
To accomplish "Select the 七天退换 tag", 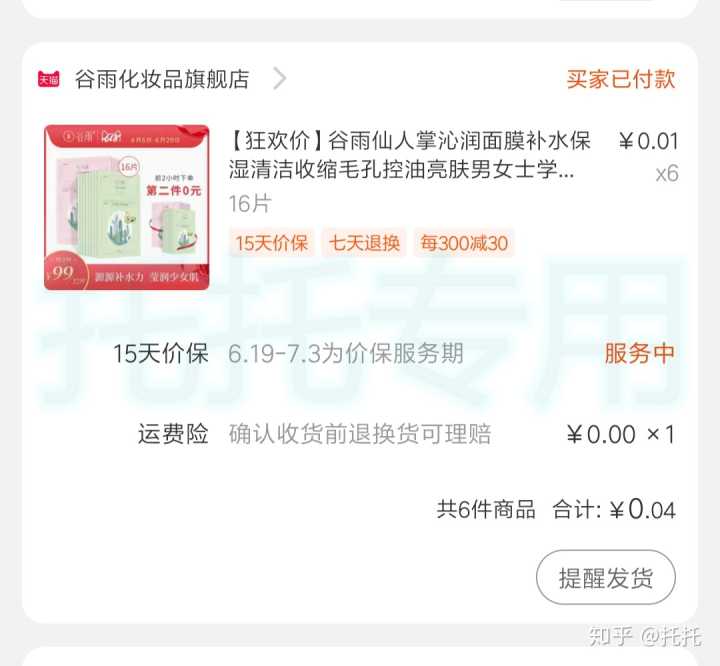I will click(364, 243).
